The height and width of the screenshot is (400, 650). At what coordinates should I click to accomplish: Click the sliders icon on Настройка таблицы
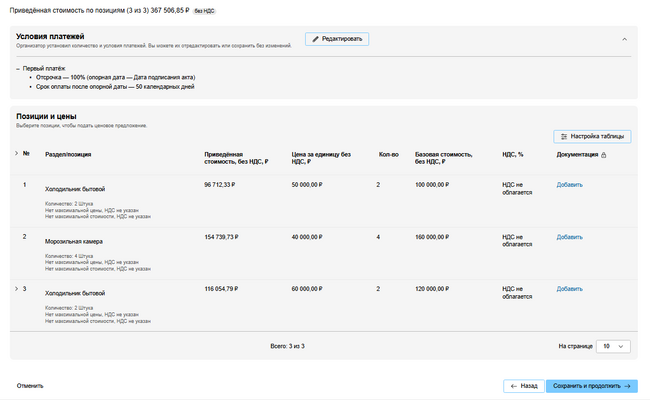[x=564, y=136]
